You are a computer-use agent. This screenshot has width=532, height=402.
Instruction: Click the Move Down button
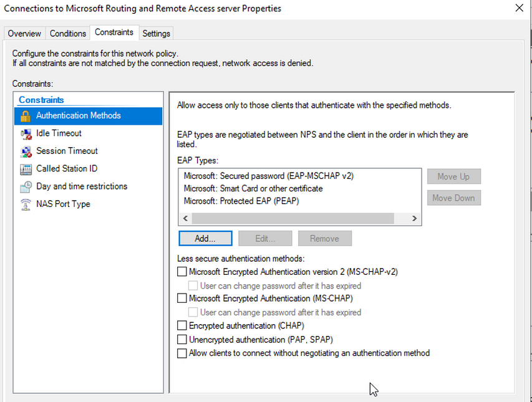(x=453, y=198)
